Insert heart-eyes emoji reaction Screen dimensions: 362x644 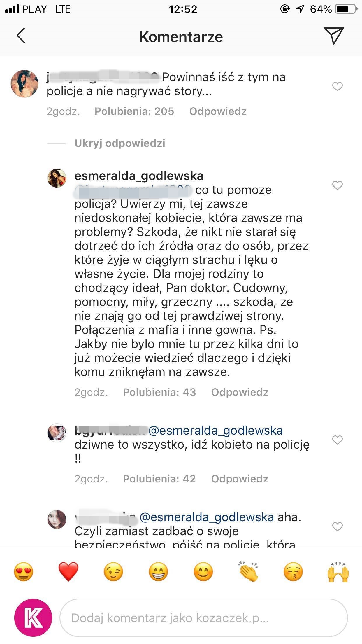[24, 571]
